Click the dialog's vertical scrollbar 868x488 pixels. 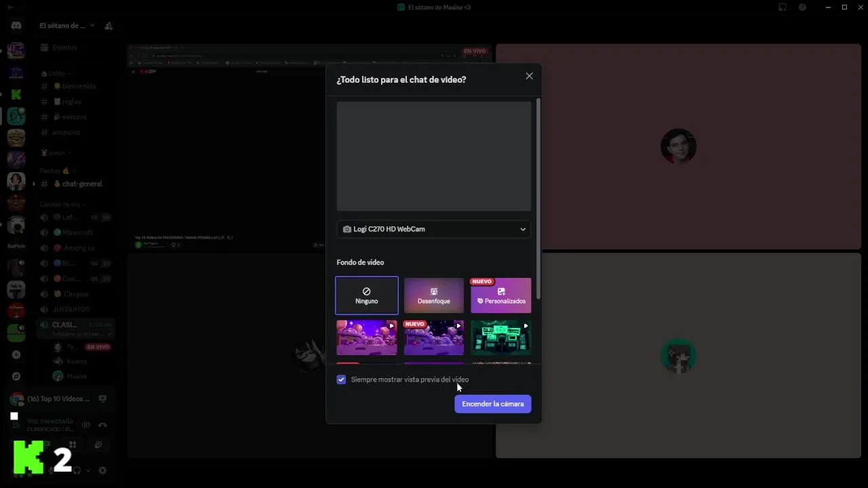pyautogui.click(x=538, y=198)
